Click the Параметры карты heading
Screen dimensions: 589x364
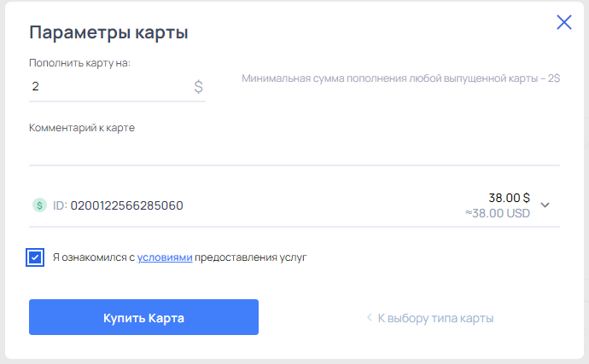108,32
